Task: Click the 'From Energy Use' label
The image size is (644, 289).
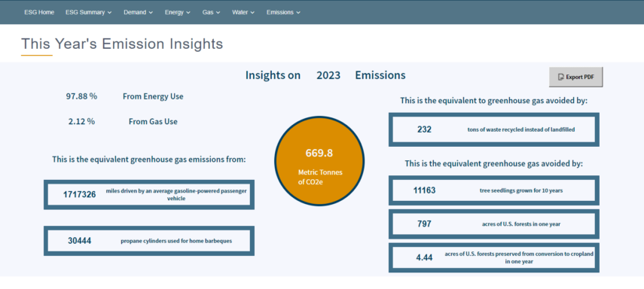Action: (x=153, y=97)
